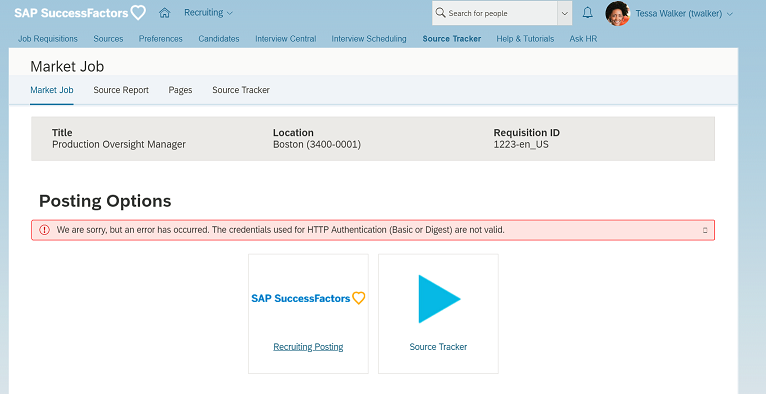The width and height of the screenshot is (766, 394).
Task: Select the title text Production Oversight Manager
Action: (119, 145)
